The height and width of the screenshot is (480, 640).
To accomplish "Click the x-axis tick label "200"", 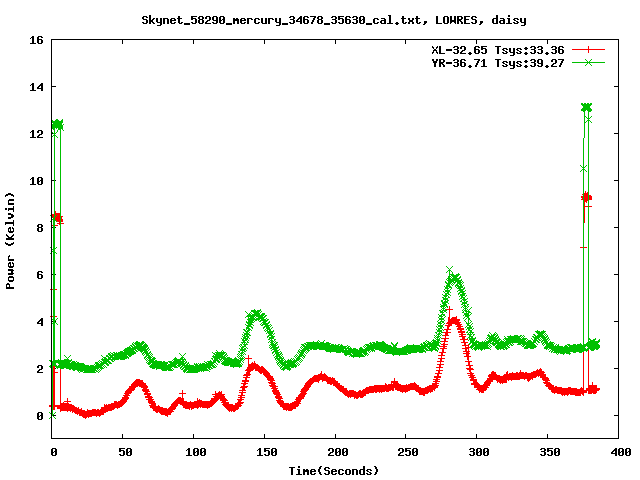I will point(338,452).
